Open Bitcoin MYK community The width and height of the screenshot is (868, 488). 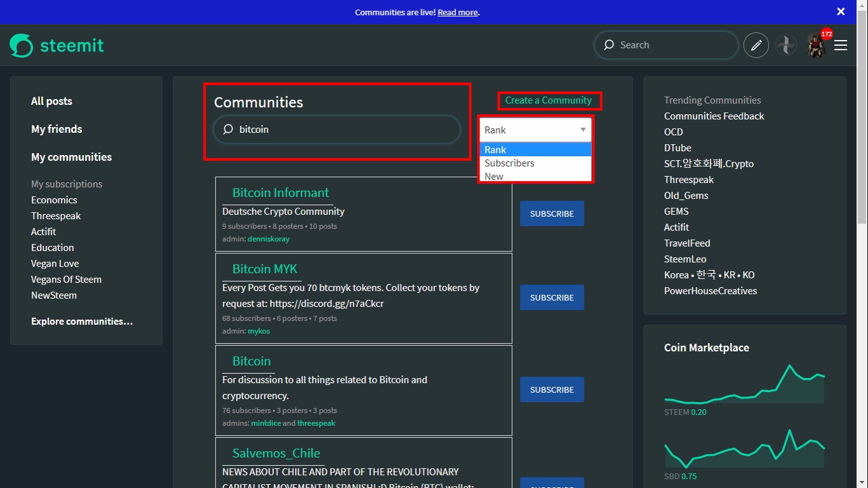(x=264, y=269)
